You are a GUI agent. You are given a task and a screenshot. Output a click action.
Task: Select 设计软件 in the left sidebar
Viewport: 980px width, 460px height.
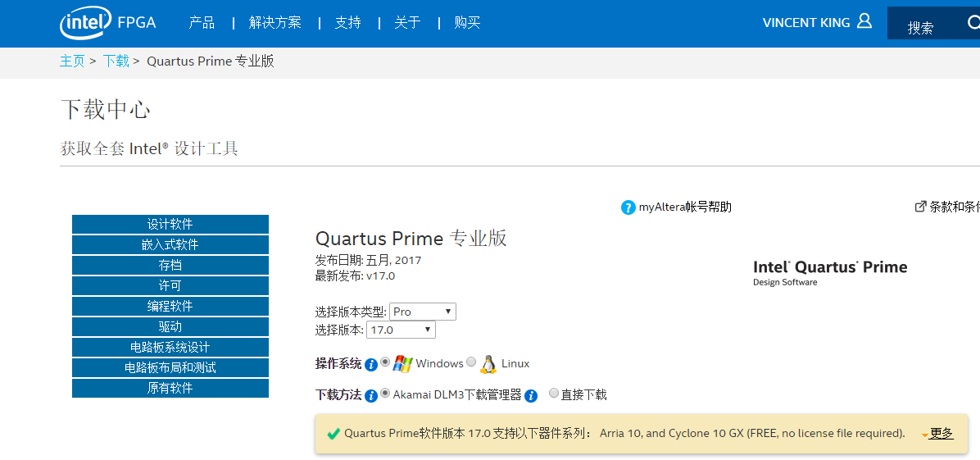tap(170, 224)
